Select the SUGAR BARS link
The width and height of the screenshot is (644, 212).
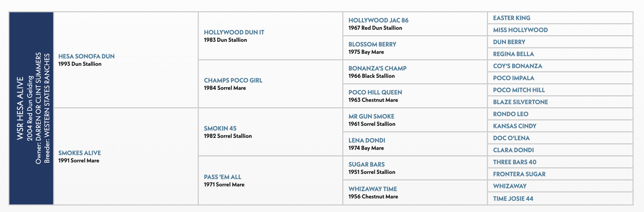click(367, 164)
